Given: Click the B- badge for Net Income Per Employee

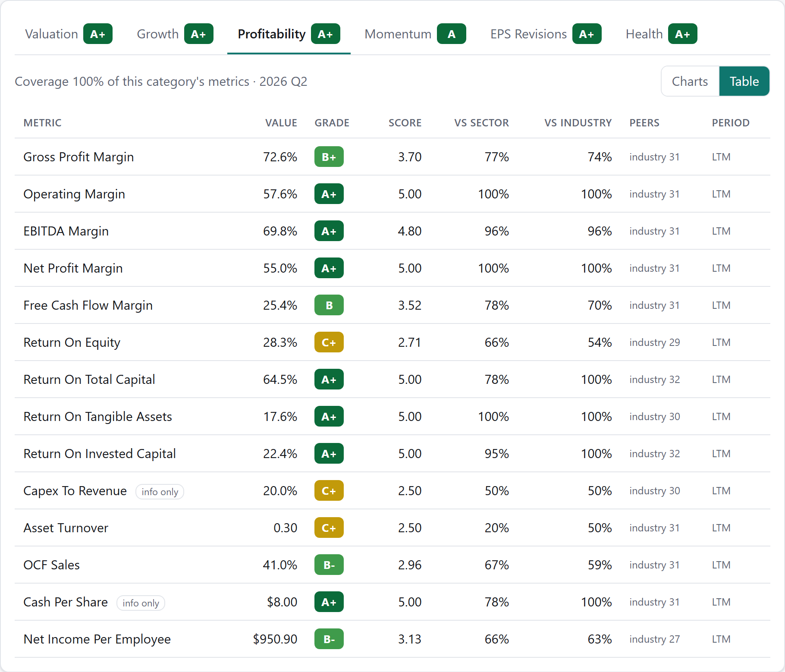Looking at the screenshot, I should (x=329, y=639).
